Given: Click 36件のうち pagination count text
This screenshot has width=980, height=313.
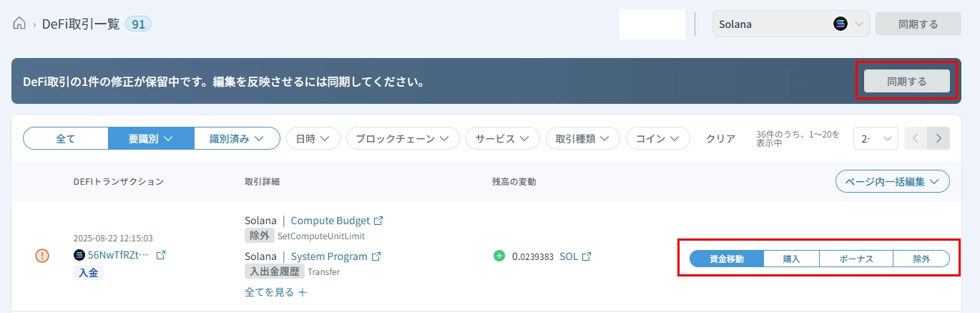Looking at the screenshot, I should click(x=798, y=138).
